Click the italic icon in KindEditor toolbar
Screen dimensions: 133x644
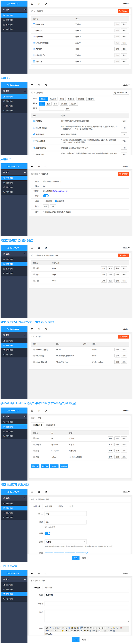(69, 630)
